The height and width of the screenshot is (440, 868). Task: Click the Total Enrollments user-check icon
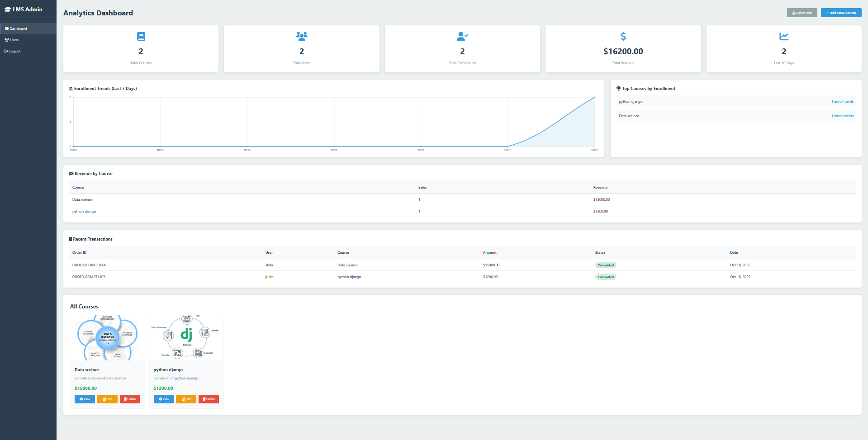(x=462, y=36)
